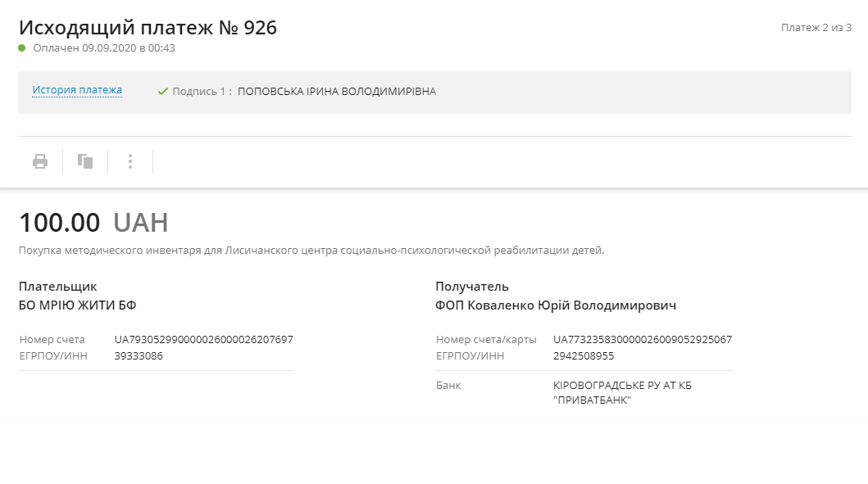Click the signer name ПОПОВСЬКА ІРИНА ВОЛОДИМИРІВНА

click(337, 91)
